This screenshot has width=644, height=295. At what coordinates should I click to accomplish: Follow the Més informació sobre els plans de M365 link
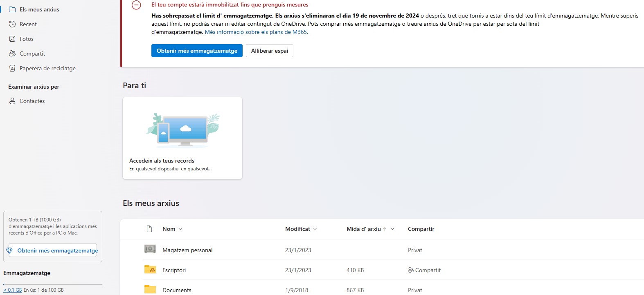pyautogui.click(x=256, y=32)
